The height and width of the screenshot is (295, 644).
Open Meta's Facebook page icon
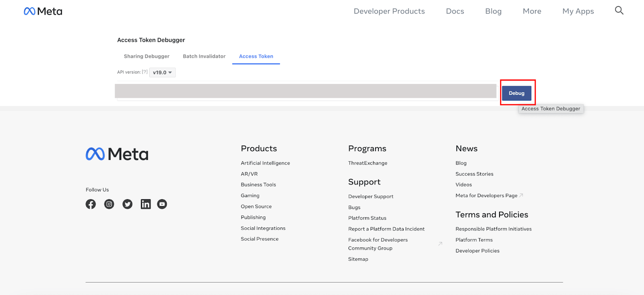[x=91, y=204]
